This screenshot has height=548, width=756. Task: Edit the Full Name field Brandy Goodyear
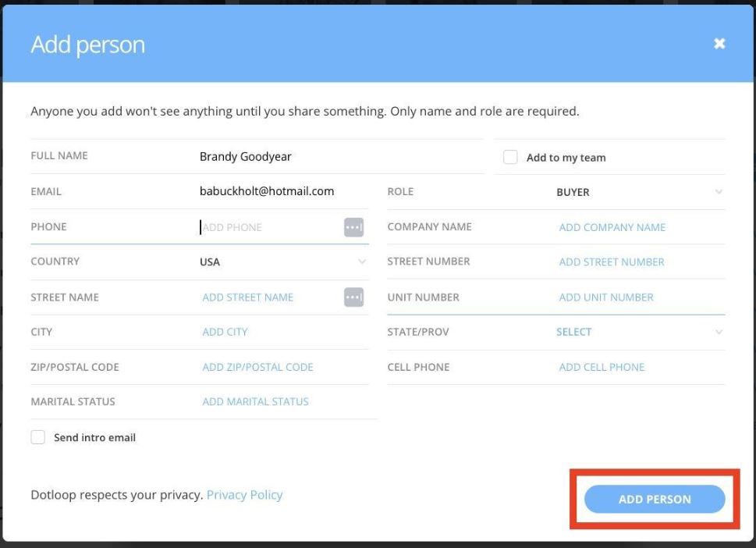pyautogui.click(x=340, y=156)
